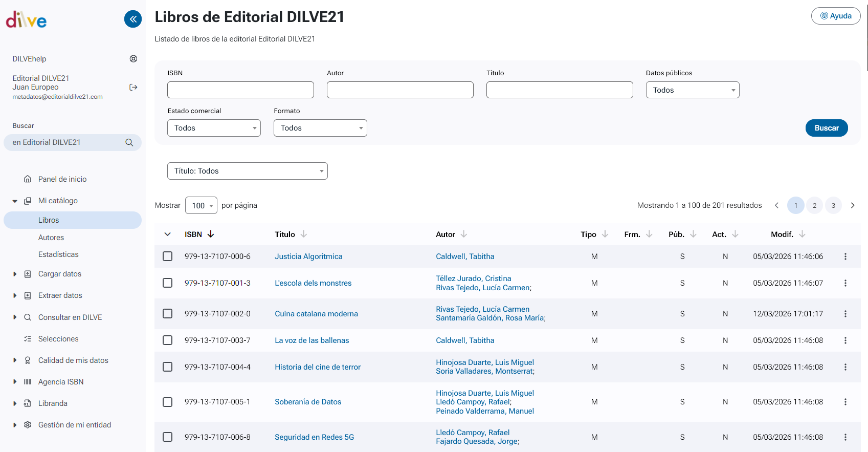
Task: Click the Ayuda button
Action: click(836, 16)
